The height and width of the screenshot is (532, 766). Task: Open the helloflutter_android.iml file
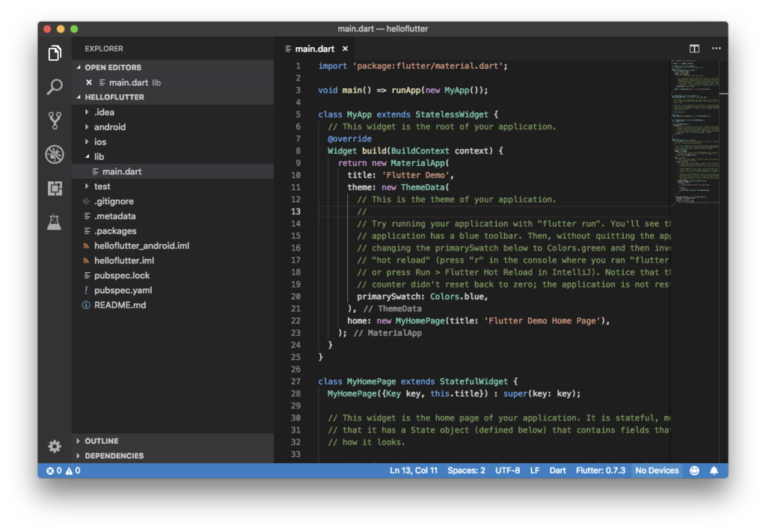click(x=173, y=245)
